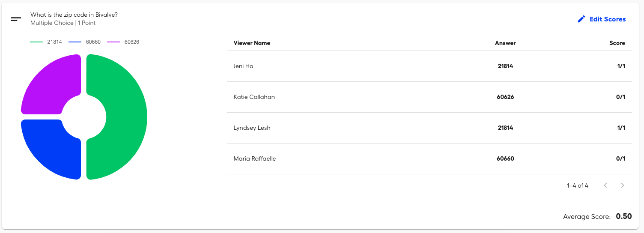Select the Jeni Ho row
Image resolution: width=644 pixels, height=233 pixels.
(429, 66)
